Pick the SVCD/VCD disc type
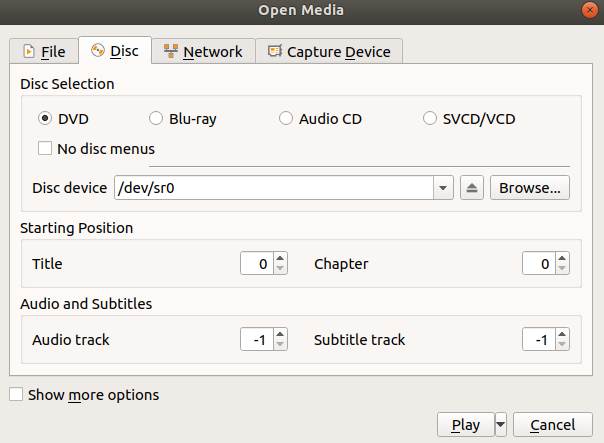Screen dimensions: 604x443 click(430, 119)
